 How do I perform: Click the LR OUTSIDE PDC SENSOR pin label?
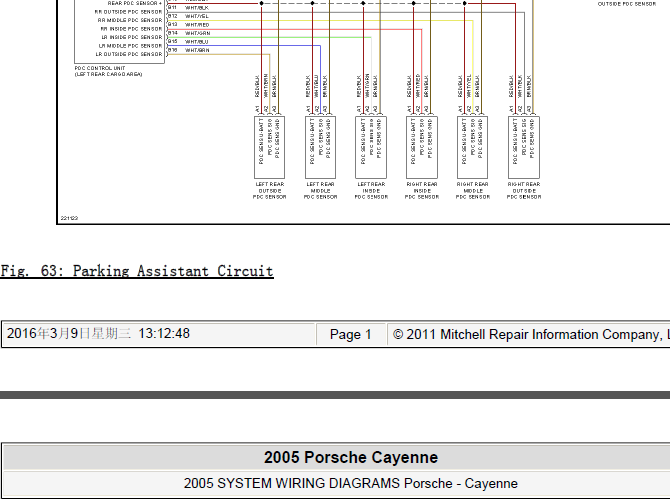[129, 54]
